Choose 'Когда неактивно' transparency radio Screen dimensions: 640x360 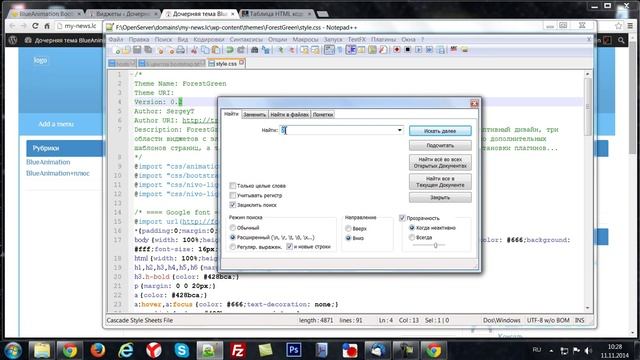click(412, 228)
